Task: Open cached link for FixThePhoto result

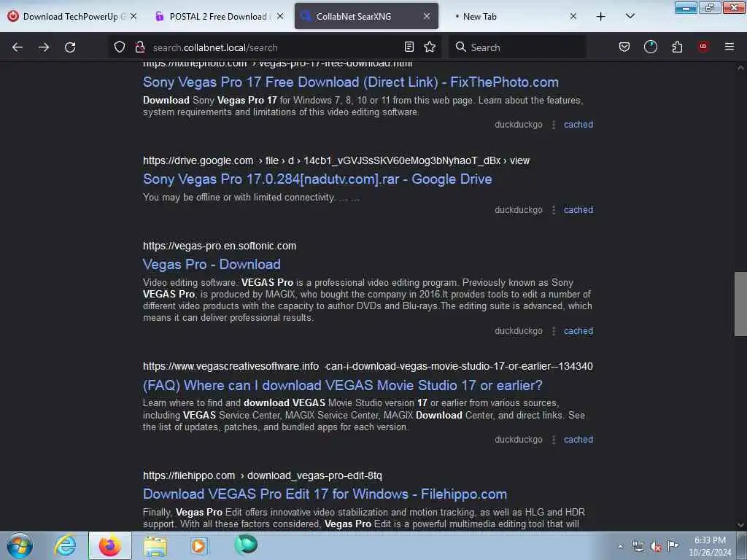Action: coord(578,125)
